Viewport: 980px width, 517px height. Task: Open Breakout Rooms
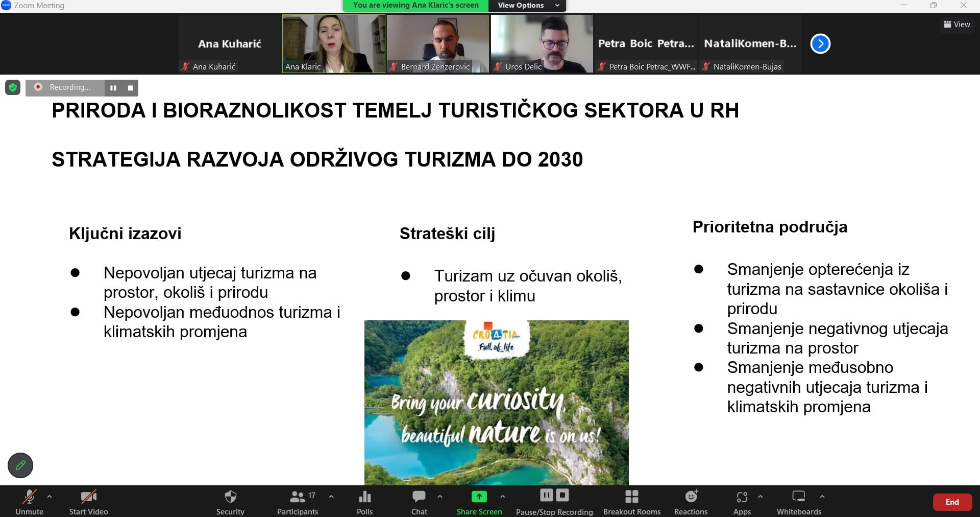631,502
